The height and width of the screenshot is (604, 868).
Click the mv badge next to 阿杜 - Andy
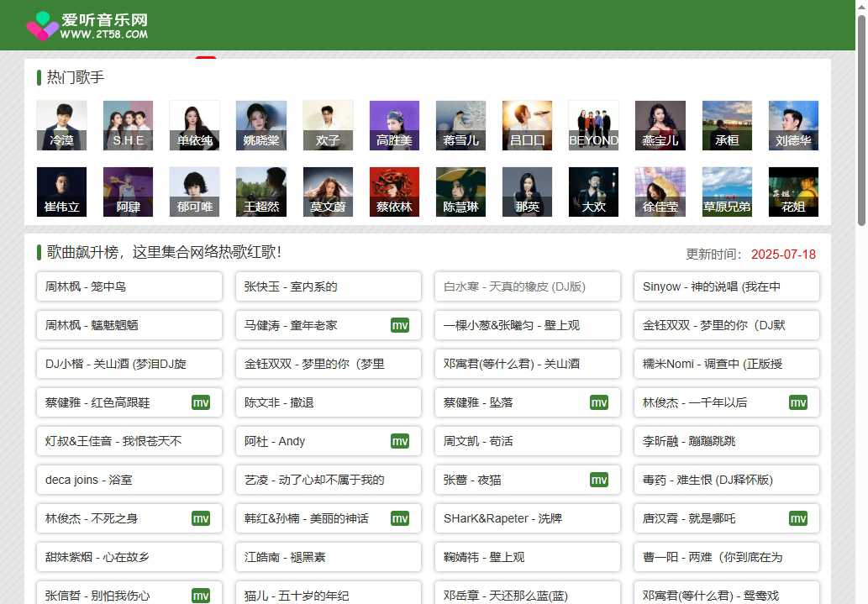coord(400,441)
